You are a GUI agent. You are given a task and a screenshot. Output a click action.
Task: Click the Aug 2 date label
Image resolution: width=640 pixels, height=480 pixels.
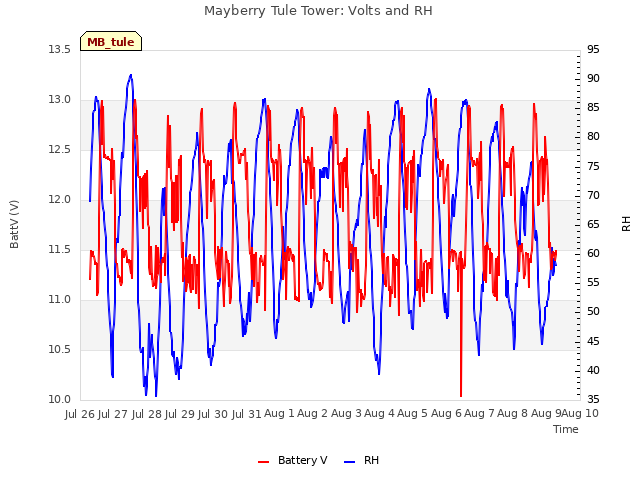pos(313,413)
